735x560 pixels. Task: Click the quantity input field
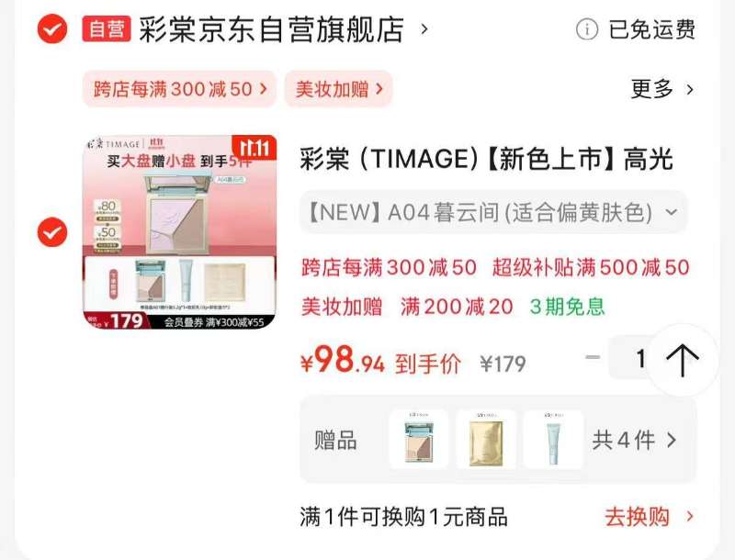coord(640,359)
